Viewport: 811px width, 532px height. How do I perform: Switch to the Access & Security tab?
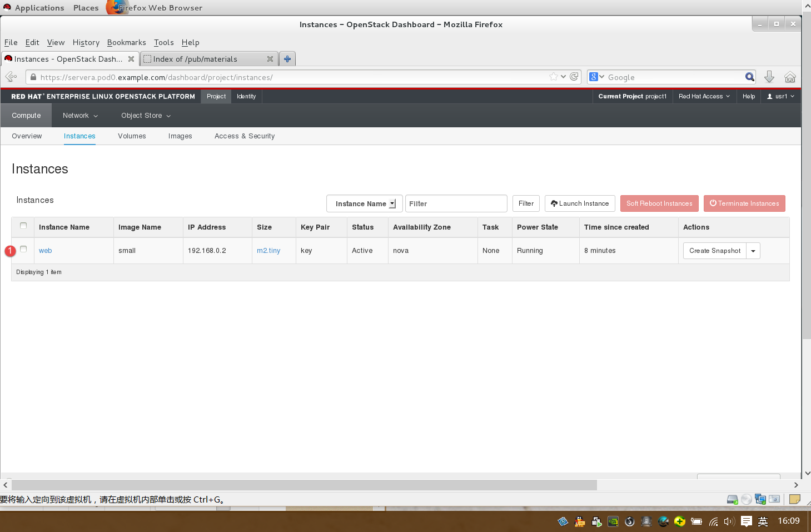pyautogui.click(x=245, y=136)
